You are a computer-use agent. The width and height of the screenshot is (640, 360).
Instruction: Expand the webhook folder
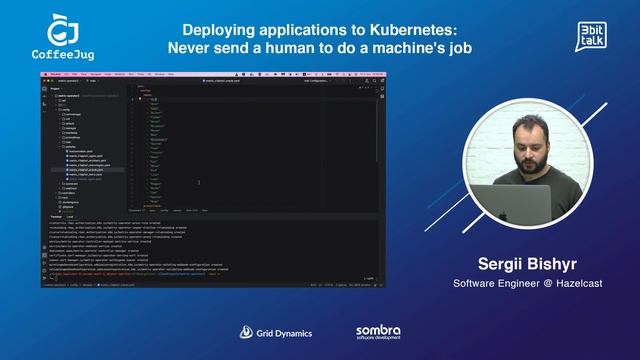click(60, 188)
